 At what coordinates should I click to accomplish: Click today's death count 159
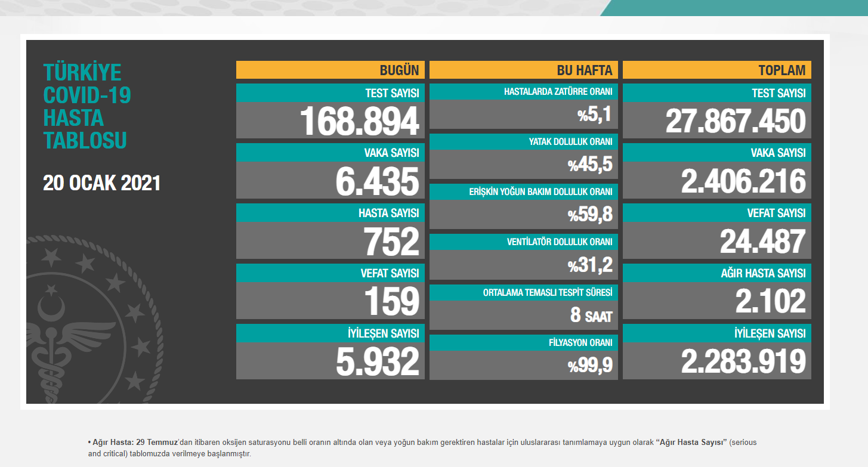pyautogui.click(x=393, y=301)
